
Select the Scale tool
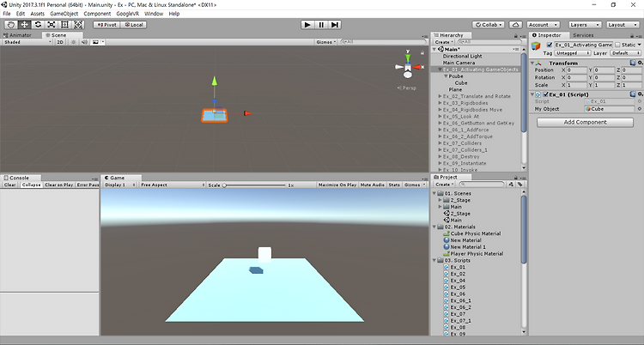[x=52, y=25]
